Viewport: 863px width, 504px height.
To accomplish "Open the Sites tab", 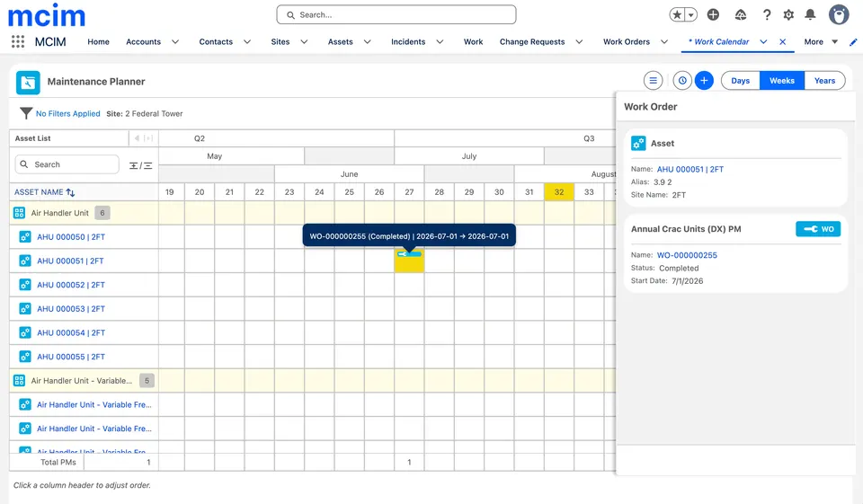I will [280, 42].
